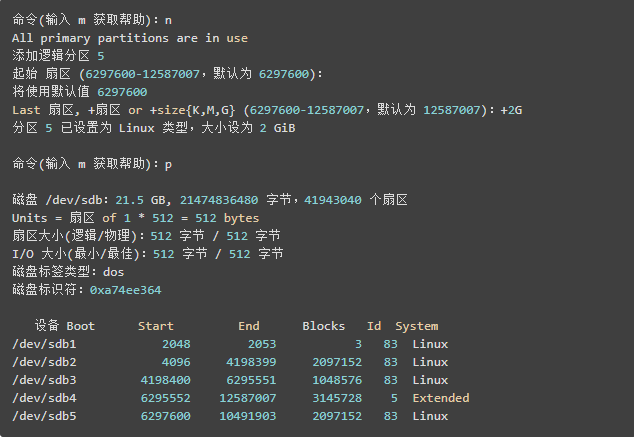Click the "Blocks" column header
This screenshot has height=438, width=634.
tap(323, 326)
